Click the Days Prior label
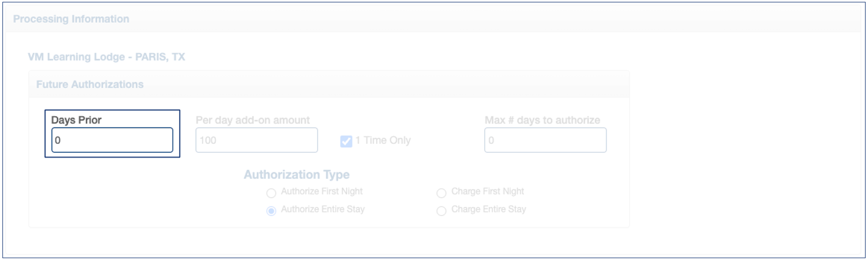868x260 pixels. tap(76, 120)
